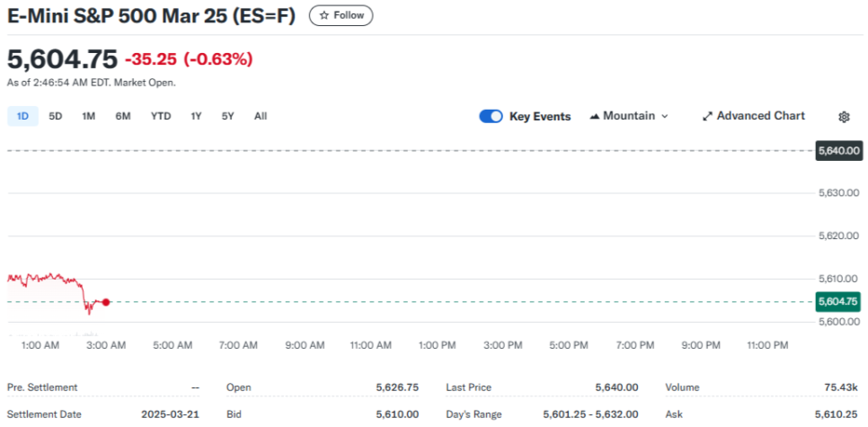Click the 7:00 PM time axis label
This screenshot has width=868, height=427.
(x=635, y=345)
